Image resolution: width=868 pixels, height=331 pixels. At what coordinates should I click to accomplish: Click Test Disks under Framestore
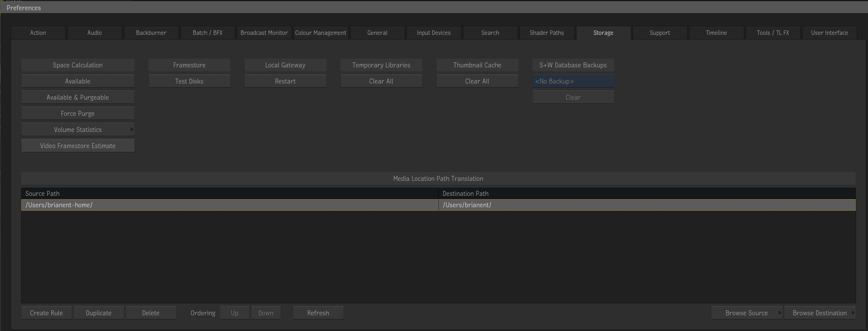point(189,81)
